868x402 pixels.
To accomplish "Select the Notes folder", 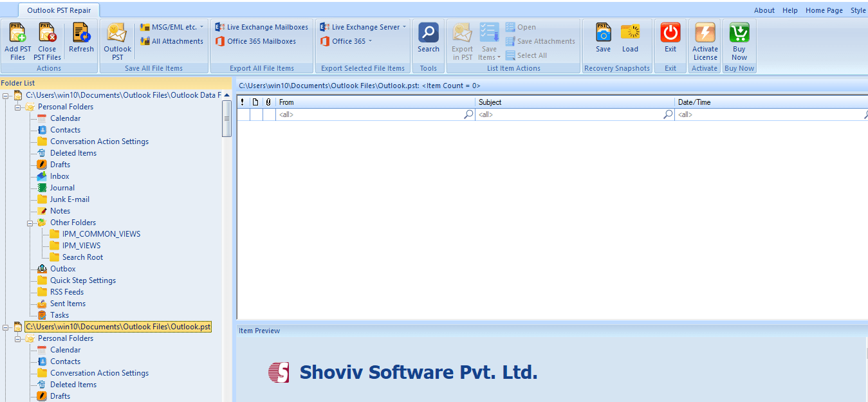I will point(60,211).
